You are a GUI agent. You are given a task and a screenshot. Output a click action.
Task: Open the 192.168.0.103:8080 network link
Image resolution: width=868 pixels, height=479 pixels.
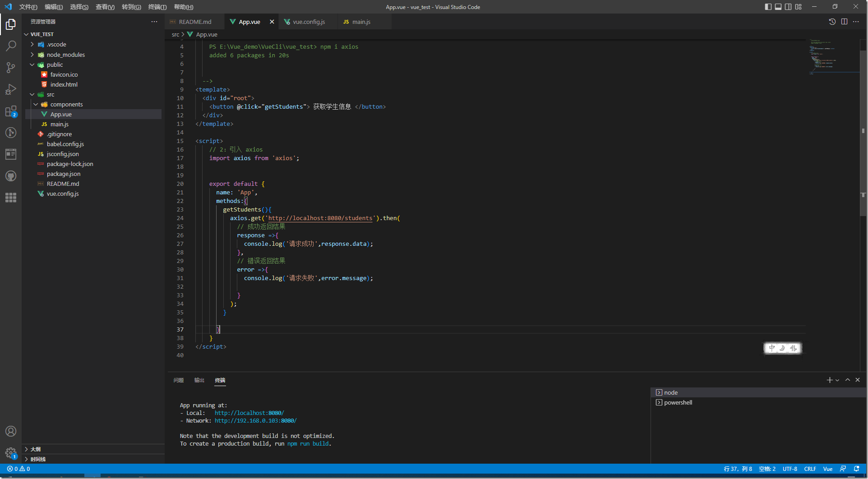click(x=255, y=420)
